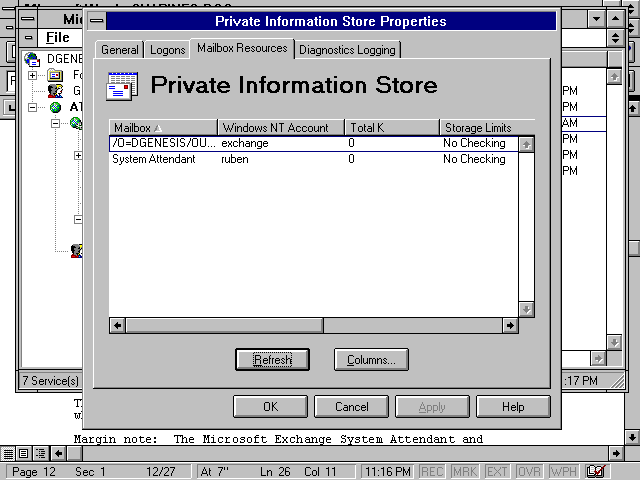Screen dimensions: 640x480
Task: Switch to the General tab
Action: [120, 50]
